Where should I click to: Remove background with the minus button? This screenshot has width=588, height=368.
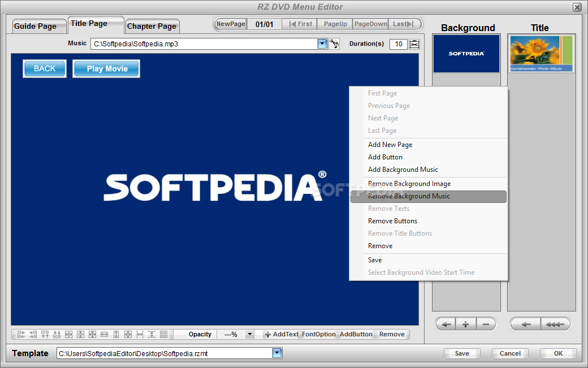[486, 324]
